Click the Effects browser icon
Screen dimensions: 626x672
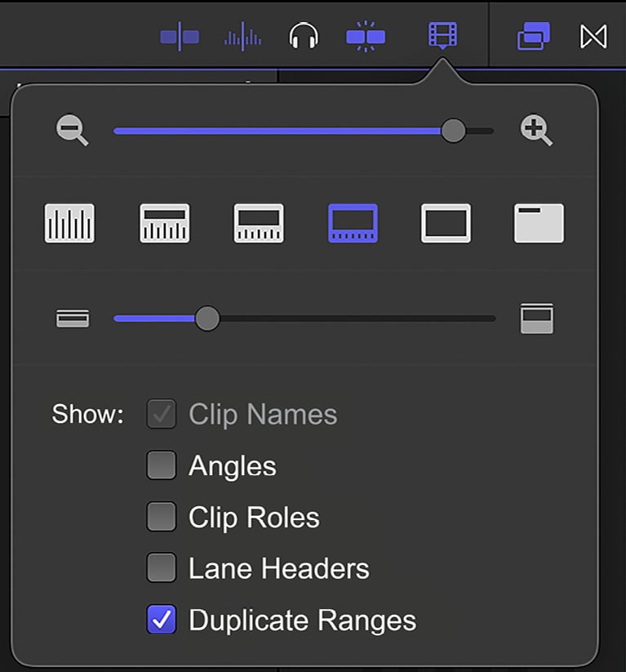(x=534, y=36)
